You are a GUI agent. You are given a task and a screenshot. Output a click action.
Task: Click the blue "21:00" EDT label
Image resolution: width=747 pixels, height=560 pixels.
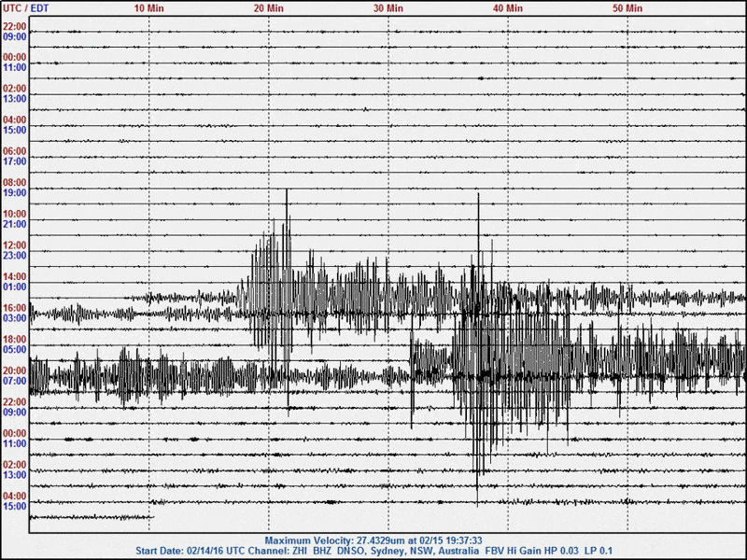point(15,224)
